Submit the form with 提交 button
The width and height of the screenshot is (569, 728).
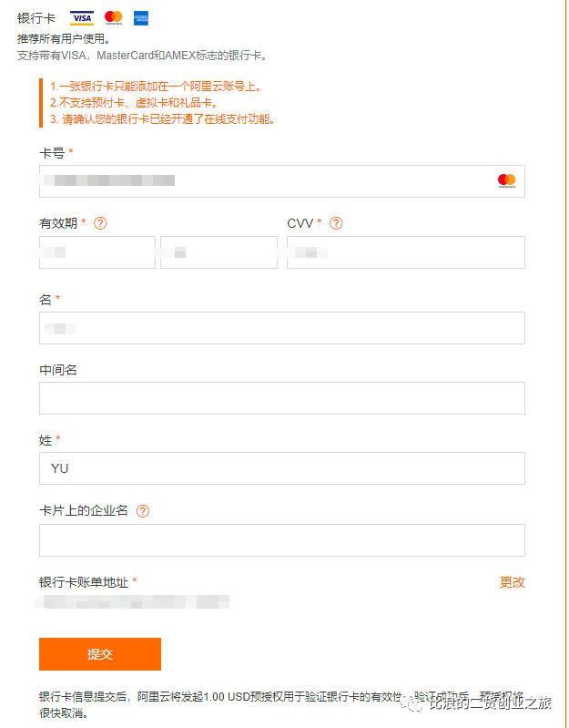click(100, 653)
